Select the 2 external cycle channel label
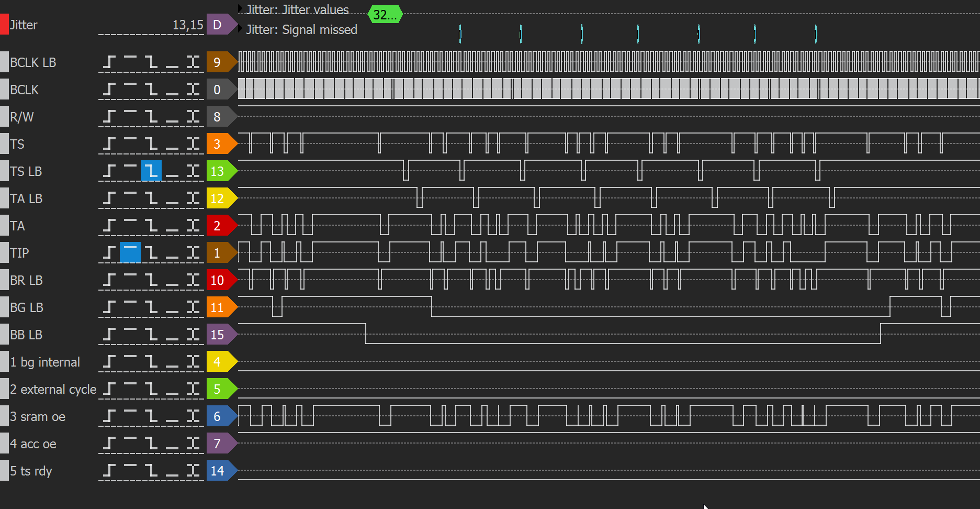Viewport: 980px width, 509px height. [x=53, y=389]
